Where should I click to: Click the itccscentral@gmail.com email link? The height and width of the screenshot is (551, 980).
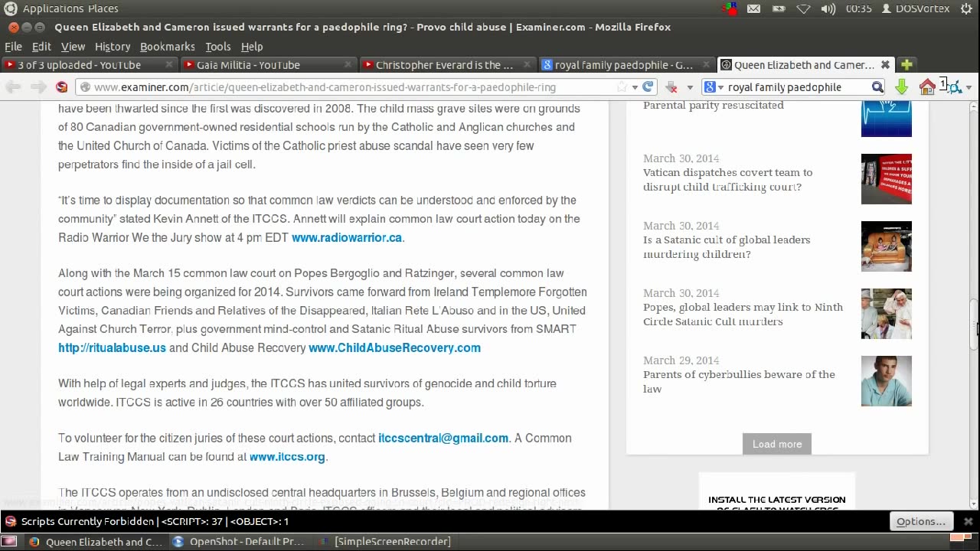tap(443, 439)
